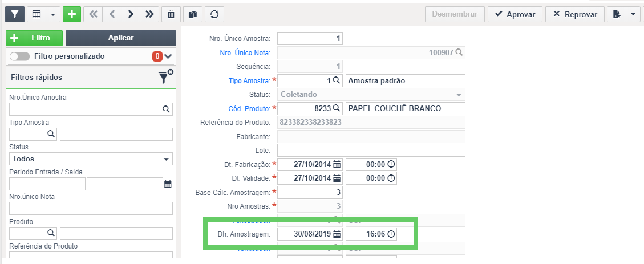Delete the record with the trash icon
This screenshot has height=264, width=644.
click(171, 14)
